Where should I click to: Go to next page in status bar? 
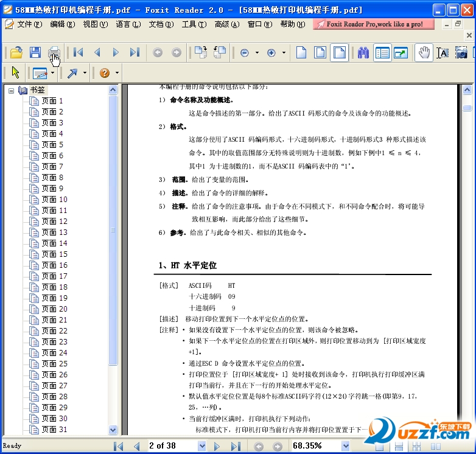tap(217, 446)
